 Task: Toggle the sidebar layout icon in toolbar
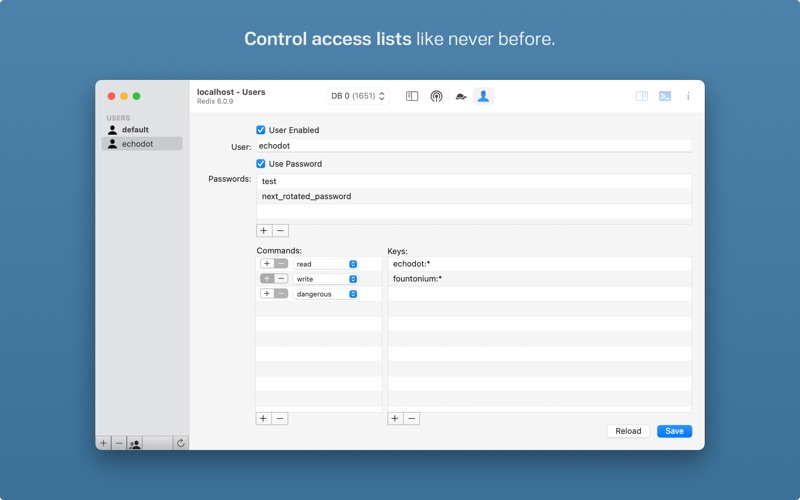tap(412, 96)
